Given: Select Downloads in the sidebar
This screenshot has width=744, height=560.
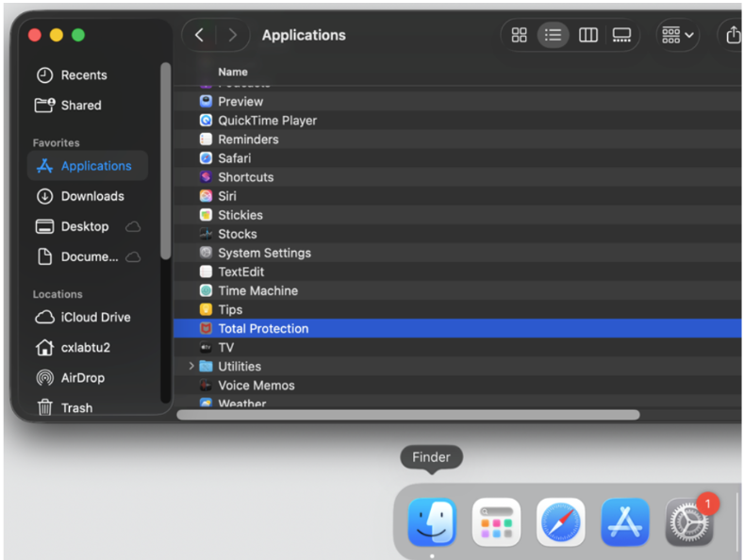Looking at the screenshot, I should pyautogui.click(x=91, y=196).
